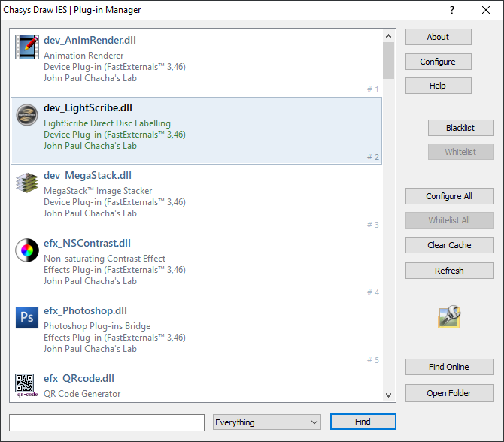This screenshot has width=504, height=442.
Task: Open the Everything filter dropdown
Action: (267, 422)
